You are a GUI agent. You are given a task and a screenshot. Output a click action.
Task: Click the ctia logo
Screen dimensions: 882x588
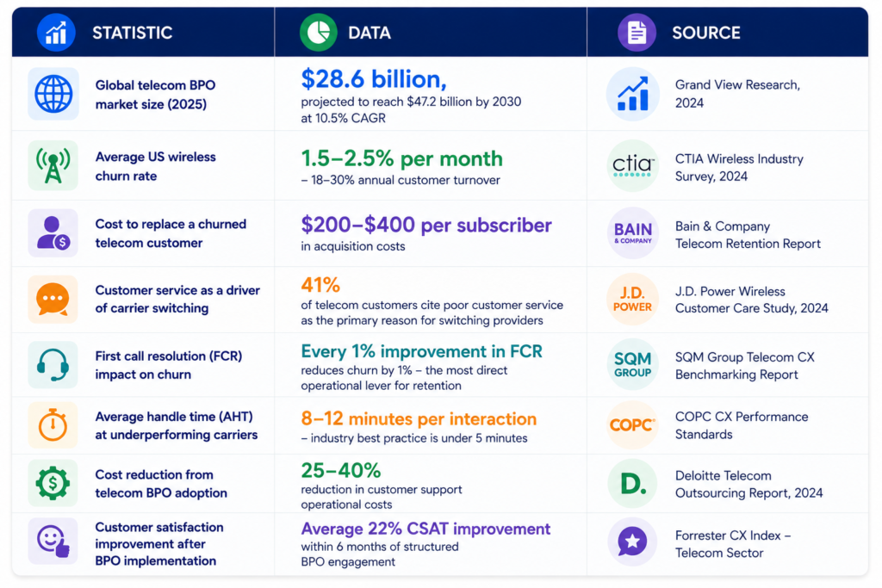tap(633, 166)
